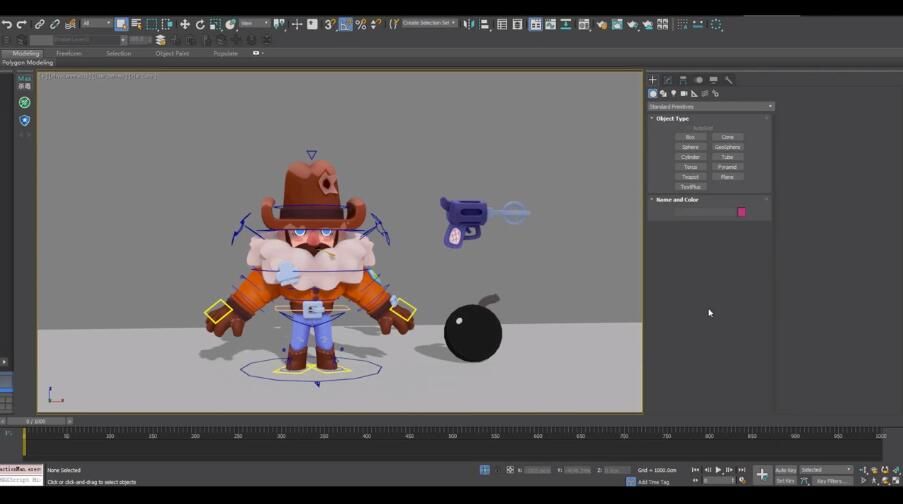
Task: Click the Cone primitive button
Action: [x=727, y=137]
